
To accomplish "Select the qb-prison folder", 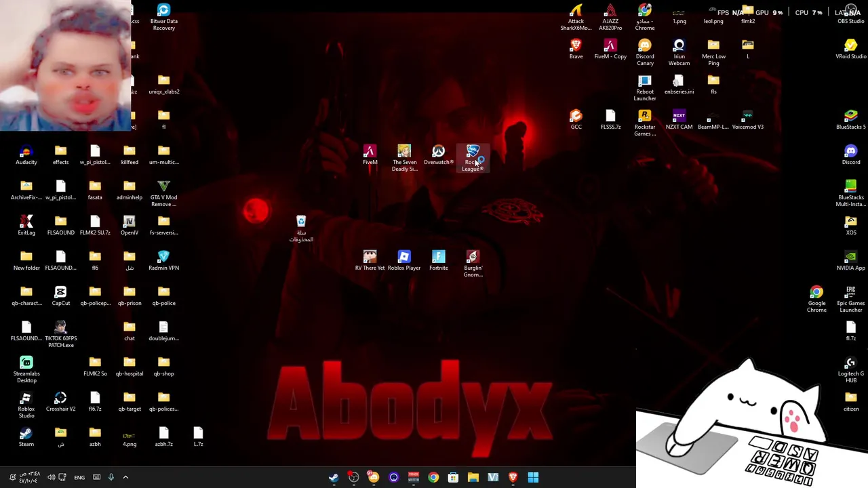I will pos(129,296).
